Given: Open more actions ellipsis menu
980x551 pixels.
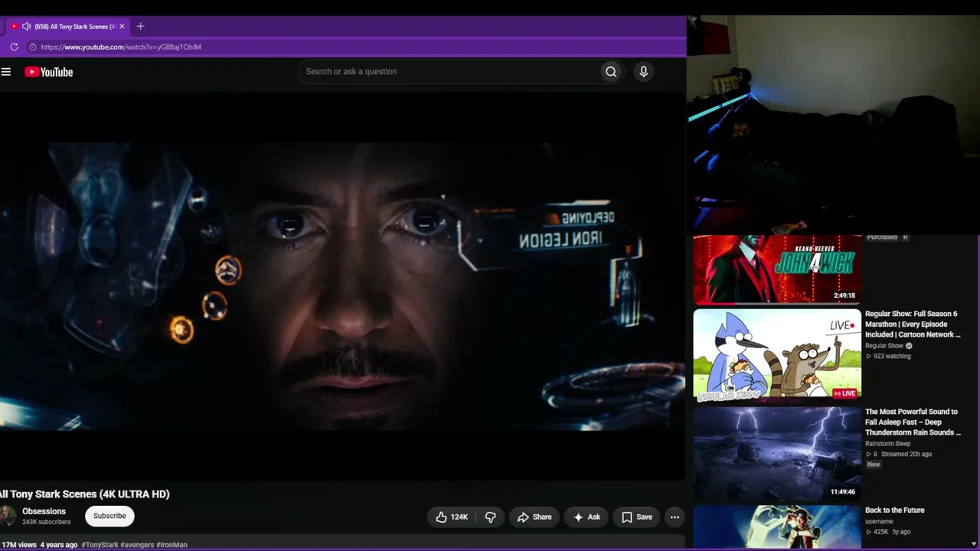Looking at the screenshot, I should point(675,517).
